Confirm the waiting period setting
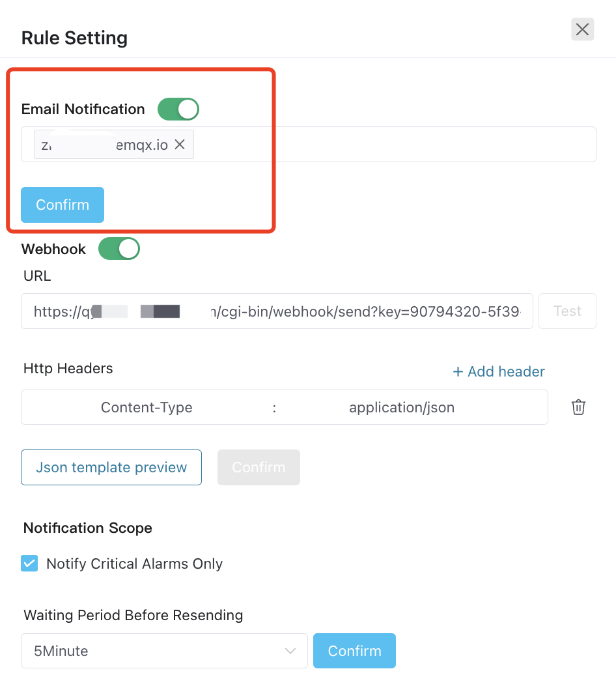The width and height of the screenshot is (616, 684). click(354, 651)
